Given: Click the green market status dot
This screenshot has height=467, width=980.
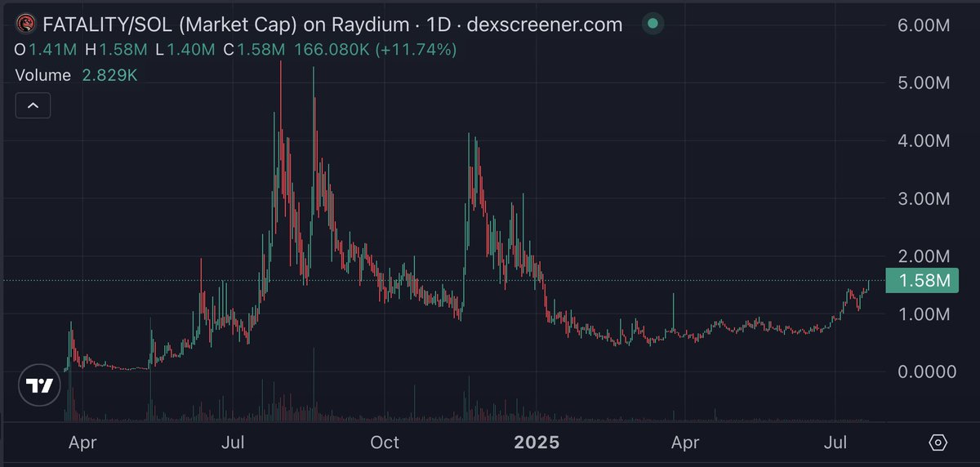Looking at the screenshot, I should pos(652,24).
